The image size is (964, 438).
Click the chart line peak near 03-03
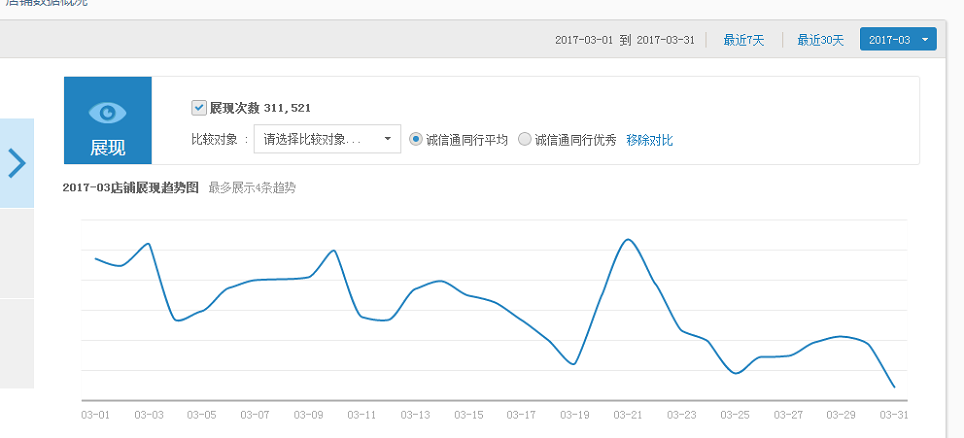pos(148,243)
